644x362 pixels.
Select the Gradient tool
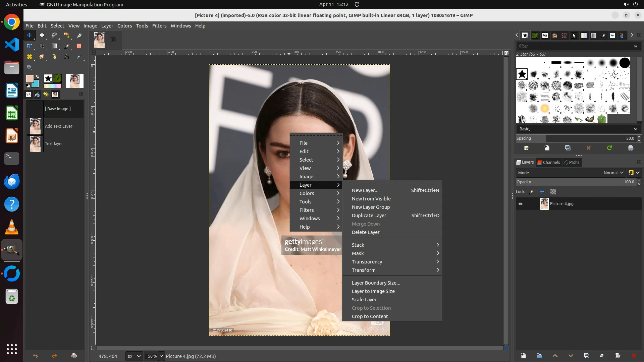click(x=54, y=46)
